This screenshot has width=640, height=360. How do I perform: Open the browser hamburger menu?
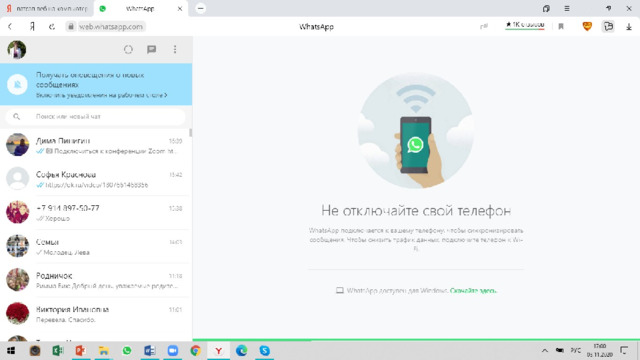[567, 9]
